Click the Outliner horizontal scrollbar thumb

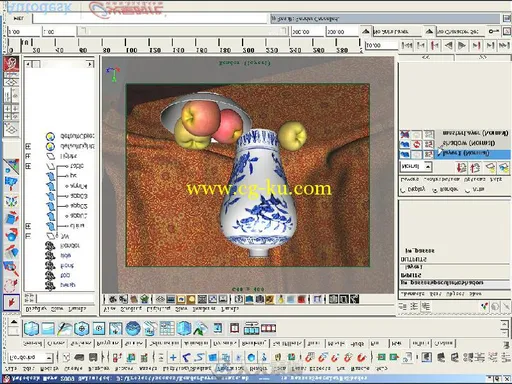click(x=36, y=64)
